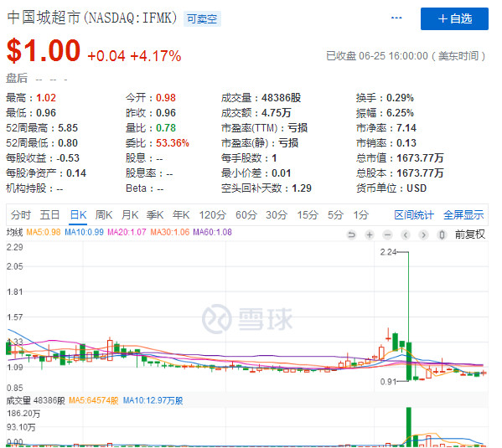Click the volume MA5:64574股 label

tap(94, 400)
